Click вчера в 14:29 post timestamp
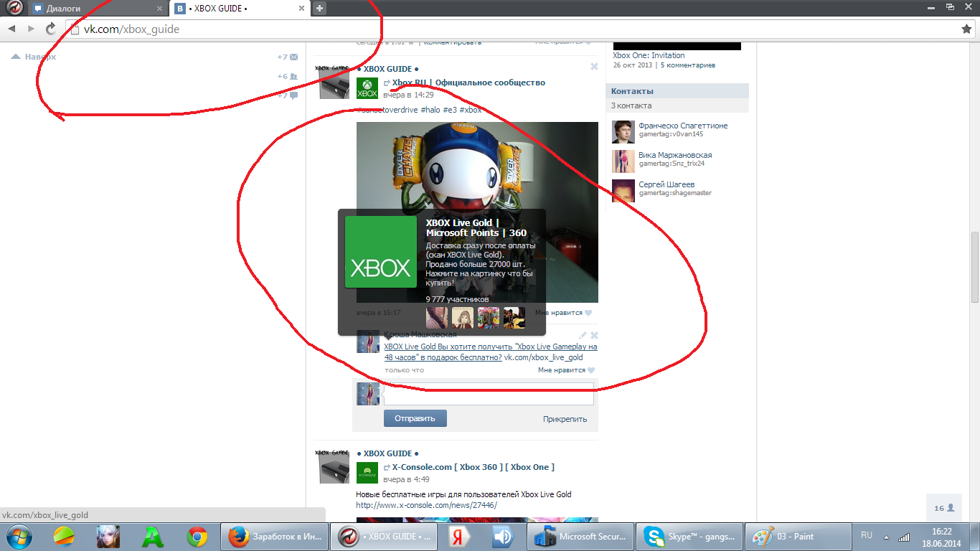Viewport: 980px width, 551px height. click(x=408, y=95)
